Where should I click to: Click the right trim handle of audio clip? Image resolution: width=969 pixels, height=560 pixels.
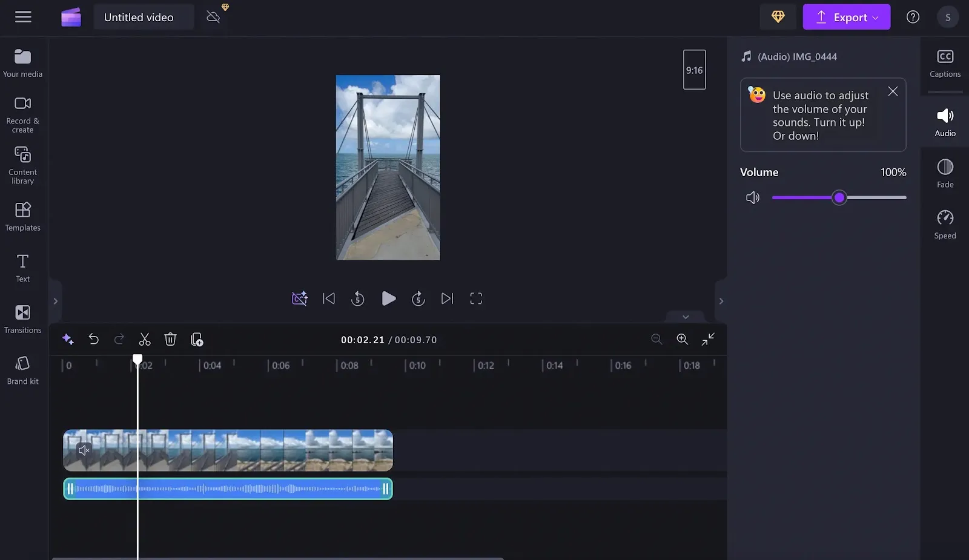(386, 489)
